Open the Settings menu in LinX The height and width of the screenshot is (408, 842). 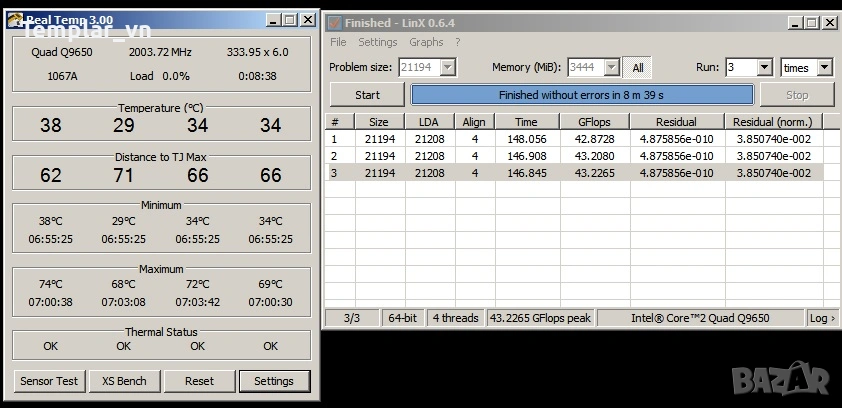pyautogui.click(x=378, y=42)
